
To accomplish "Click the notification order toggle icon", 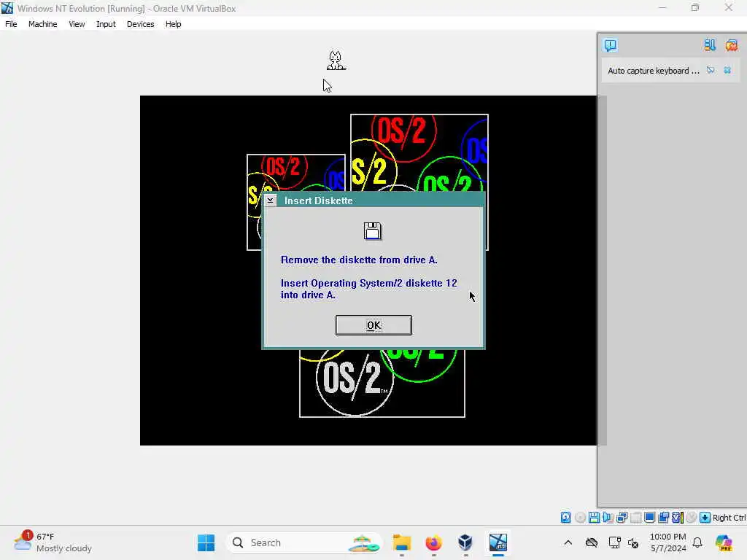I will coord(710,45).
